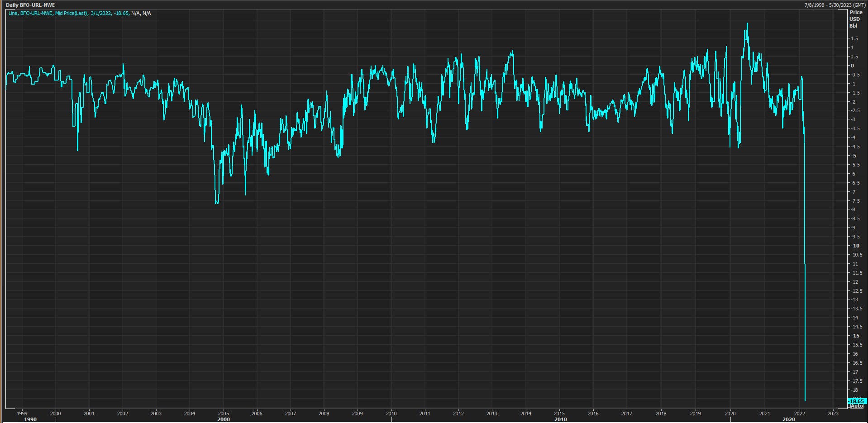Click the bold 2000 decade label
868x423 pixels.
[224, 419]
